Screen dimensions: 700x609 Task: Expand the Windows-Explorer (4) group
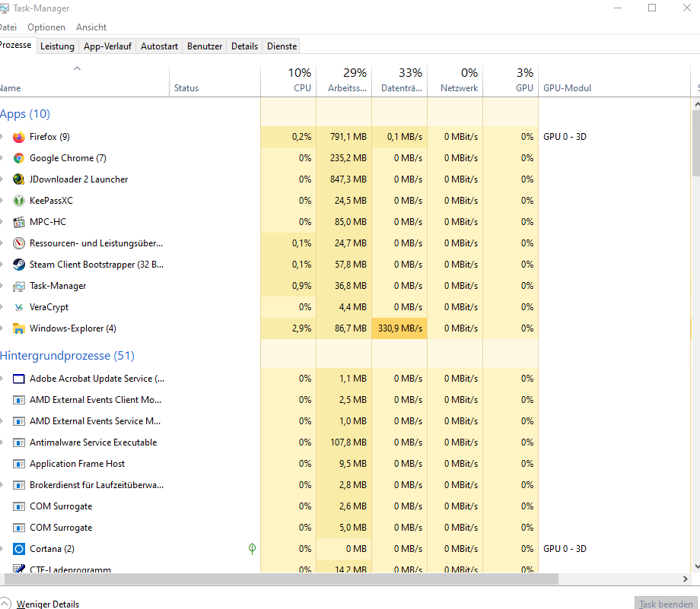tap(2, 328)
